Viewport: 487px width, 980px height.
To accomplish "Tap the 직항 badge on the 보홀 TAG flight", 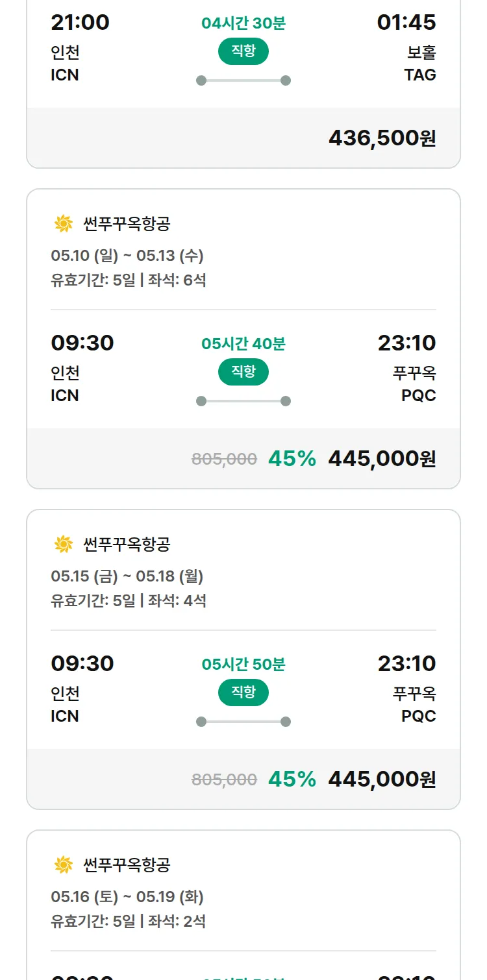I will (x=243, y=51).
